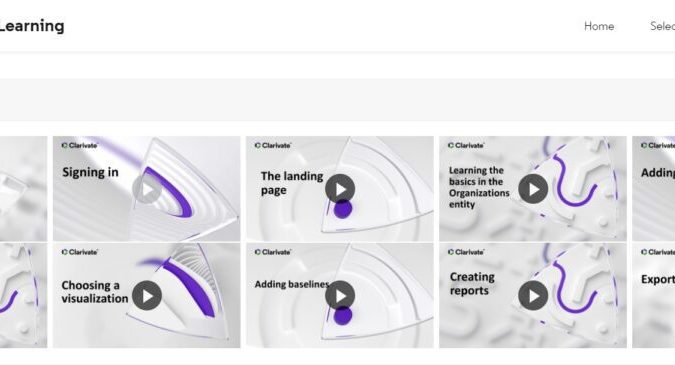Open the partially visible Export video thumbnail
This screenshot has width=675, height=365.
click(x=653, y=295)
